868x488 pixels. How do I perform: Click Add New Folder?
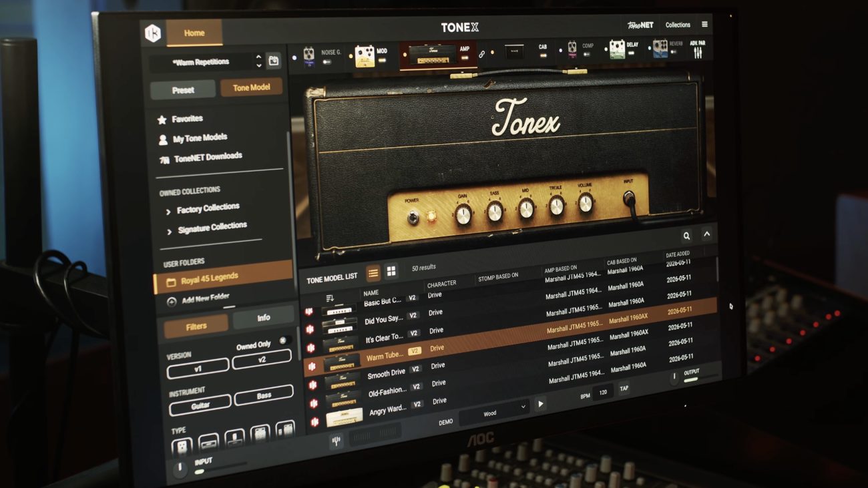pos(198,300)
